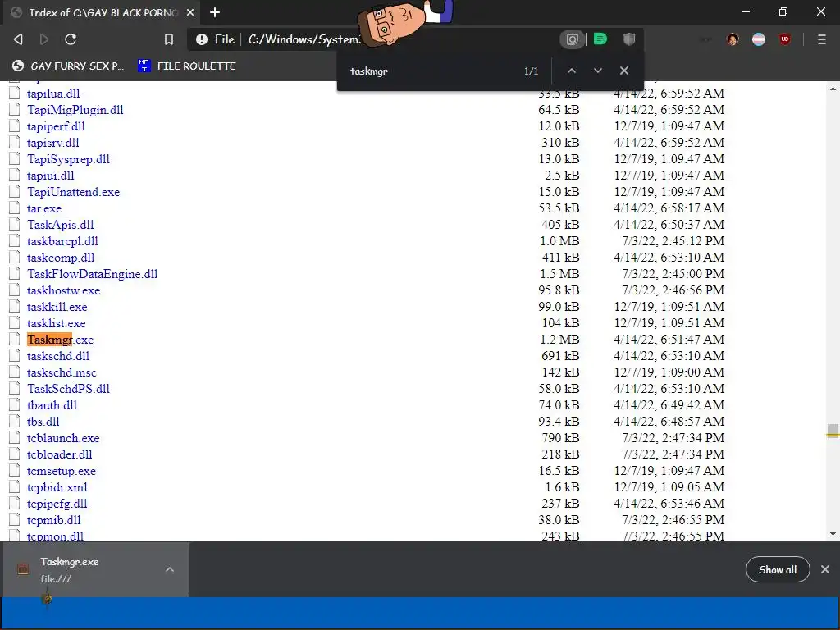Click the 790 kB size of tcblaunch.exe
Image resolution: width=840 pixels, height=630 pixels.
point(560,438)
